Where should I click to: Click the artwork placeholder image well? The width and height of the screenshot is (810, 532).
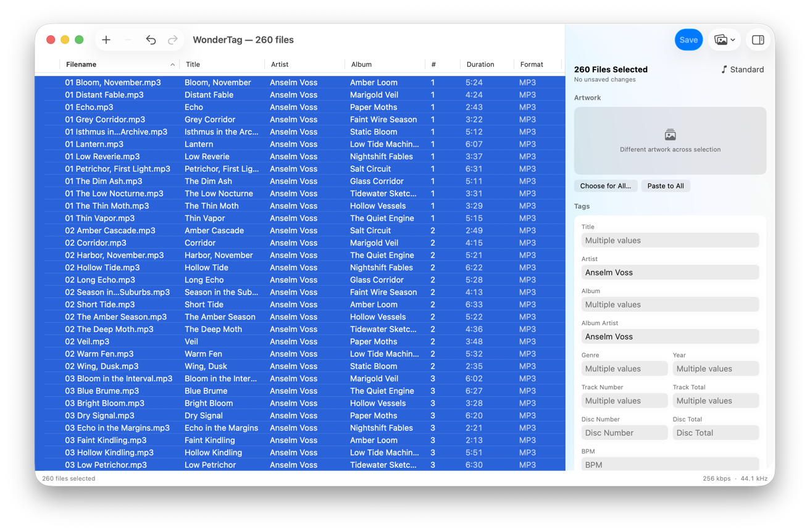pos(670,141)
